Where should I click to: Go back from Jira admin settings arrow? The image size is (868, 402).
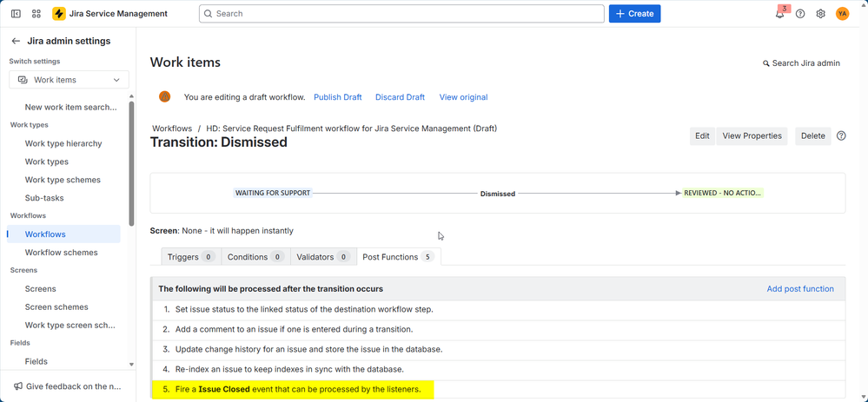16,41
